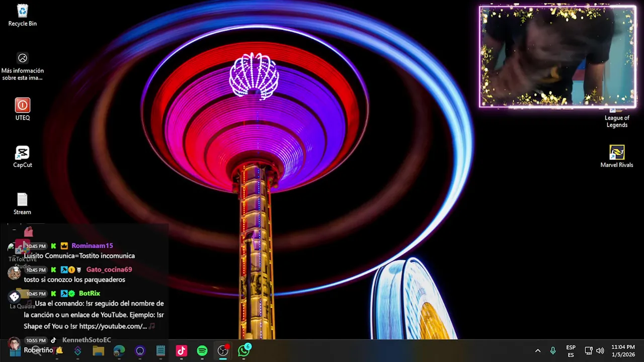Open Más información sobre esta imagen icon
644x362 pixels.
[23, 66]
